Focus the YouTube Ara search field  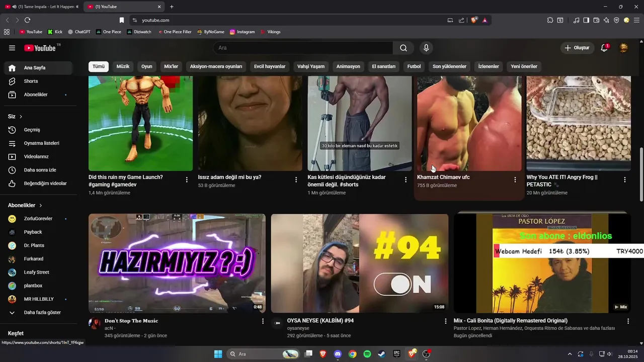303,48
